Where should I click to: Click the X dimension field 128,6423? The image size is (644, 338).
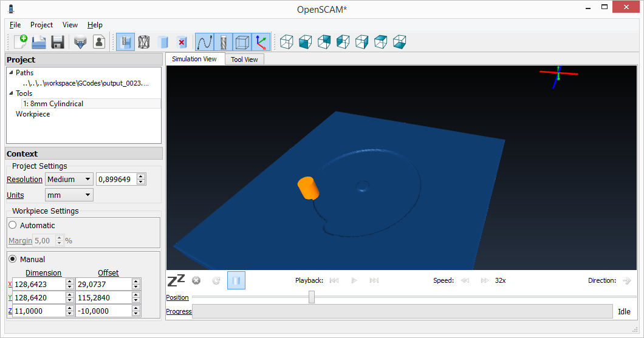[39, 284]
